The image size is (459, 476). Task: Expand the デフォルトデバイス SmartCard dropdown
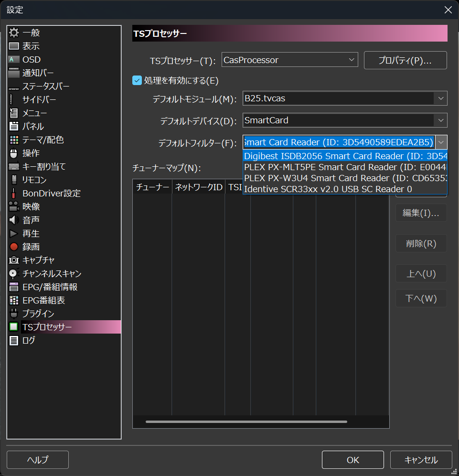click(345, 120)
